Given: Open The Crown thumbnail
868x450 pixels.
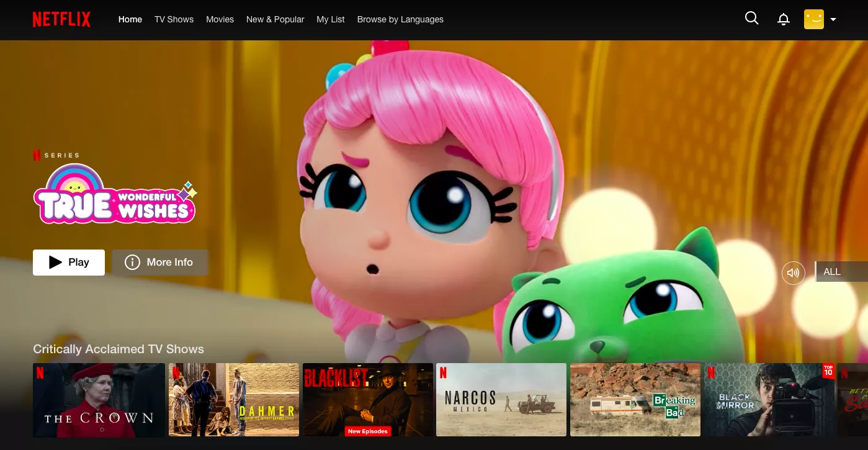Looking at the screenshot, I should coord(99,400).
